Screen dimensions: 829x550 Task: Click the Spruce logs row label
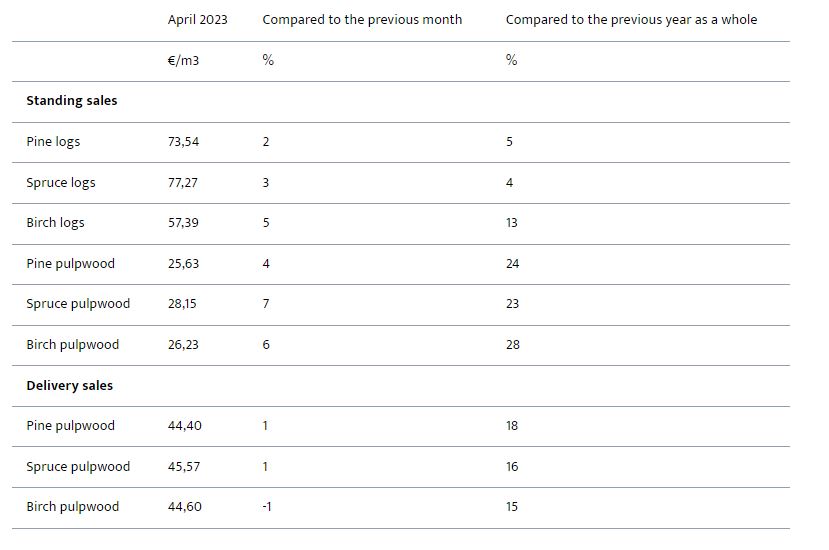click(60, 183)
